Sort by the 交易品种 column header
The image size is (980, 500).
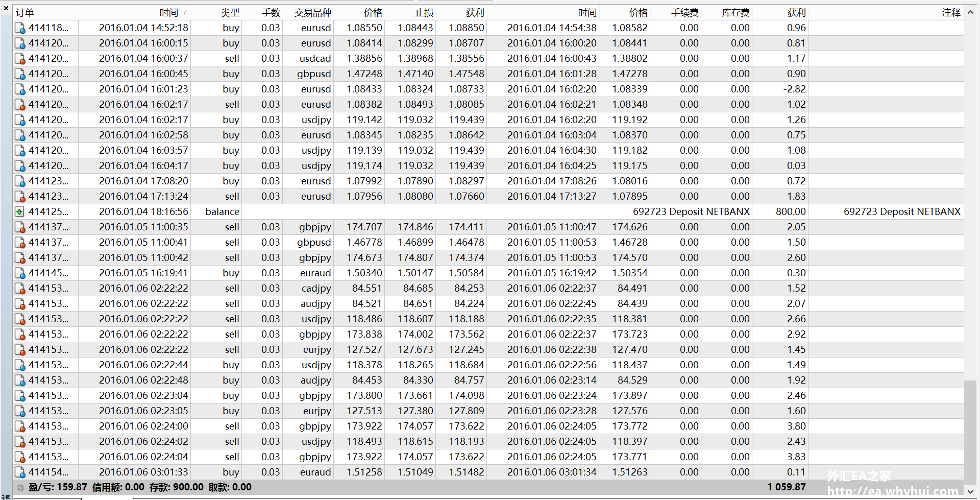pyautogui.click(x=308, y=12)
